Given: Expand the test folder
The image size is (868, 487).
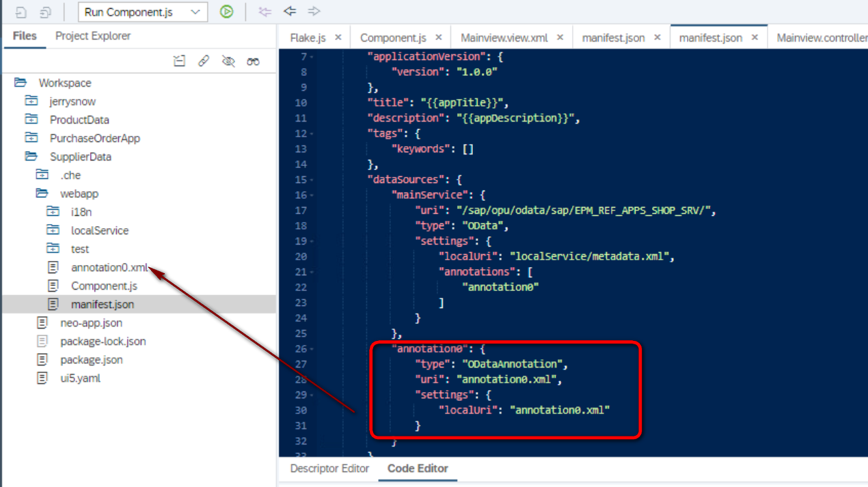Looking at the screenshot, I should 53,249.
